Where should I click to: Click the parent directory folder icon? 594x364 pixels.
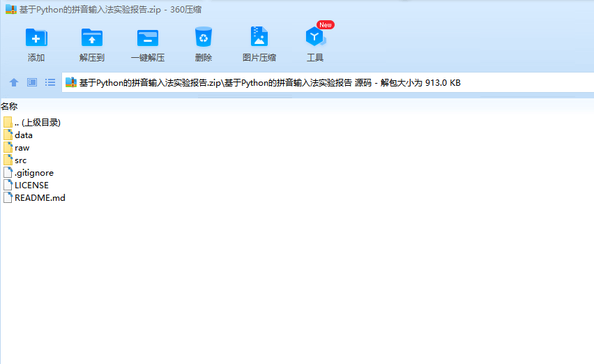(x=8, y=122)
